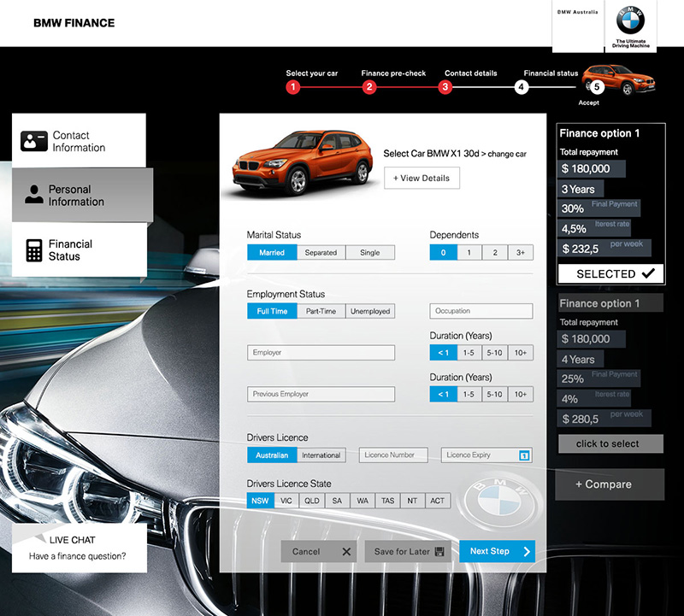Click the calculator icon for Financial Status
This screenshot has width=684, height=616.
tap(34, 249)
